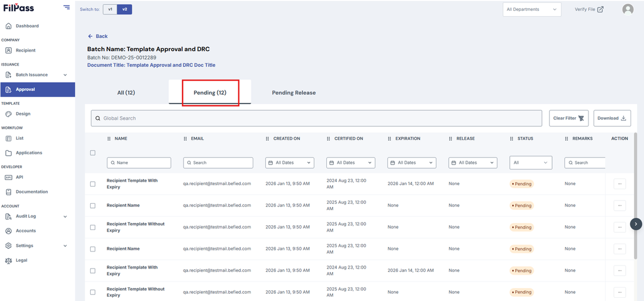This screenshot has width=644, height=301.
Task: Click the document title link
Action: tap(151, 65)
